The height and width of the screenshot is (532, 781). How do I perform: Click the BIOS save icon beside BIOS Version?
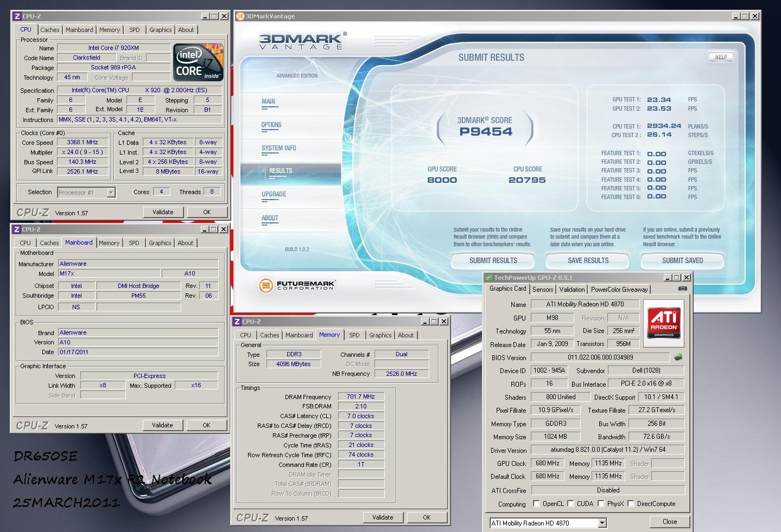678,357
